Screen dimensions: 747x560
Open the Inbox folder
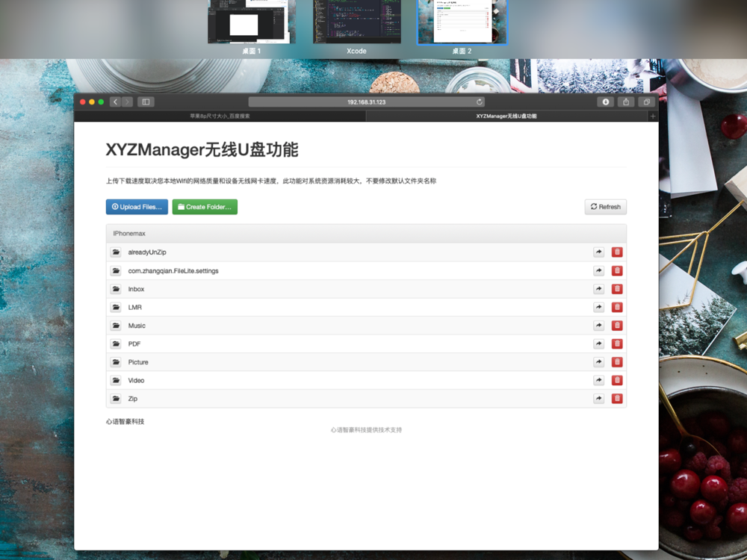(136, 289)
